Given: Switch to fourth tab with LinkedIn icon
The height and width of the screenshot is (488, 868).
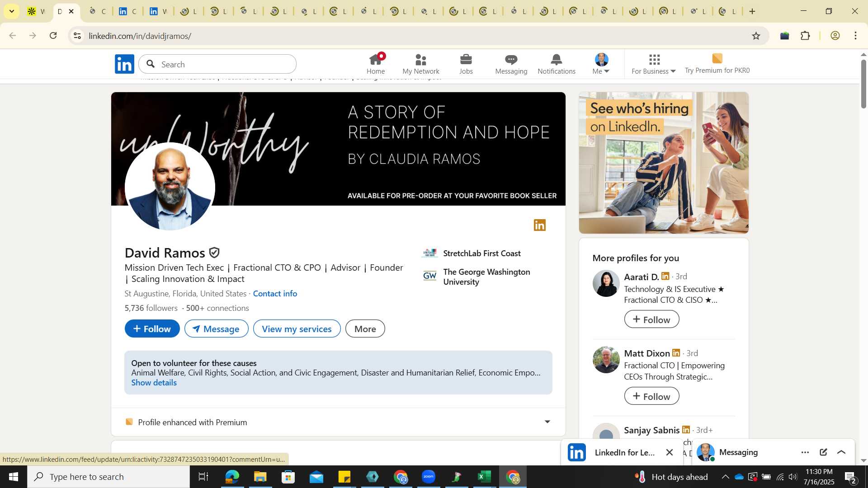Looking at the screenshot, I should click(x=127, y=11).
